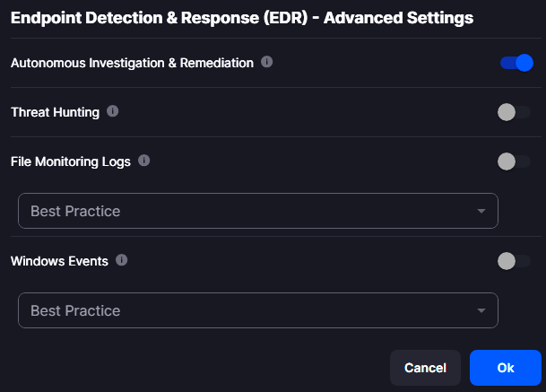The image size is (546, 392).
Task: Disable Autonomous Investigation & Remediation switch
Action: pyautogui.click(x=516, y=63)
